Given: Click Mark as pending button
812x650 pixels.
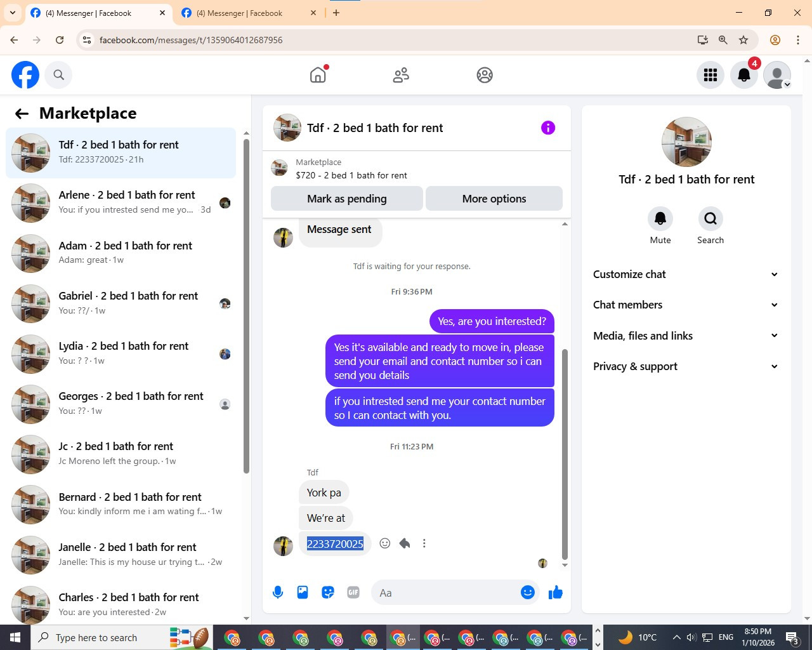Looking at the screenshot, I should click(x=347, y=199).
